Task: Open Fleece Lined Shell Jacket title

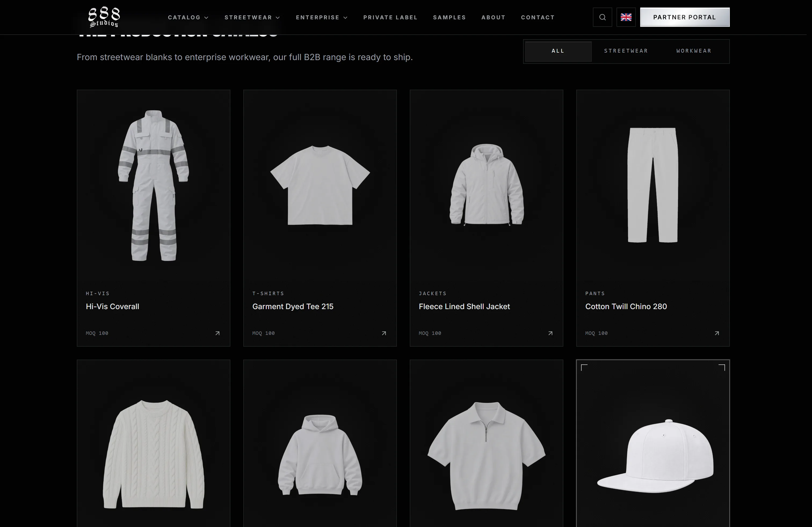Action: point(464,306)
